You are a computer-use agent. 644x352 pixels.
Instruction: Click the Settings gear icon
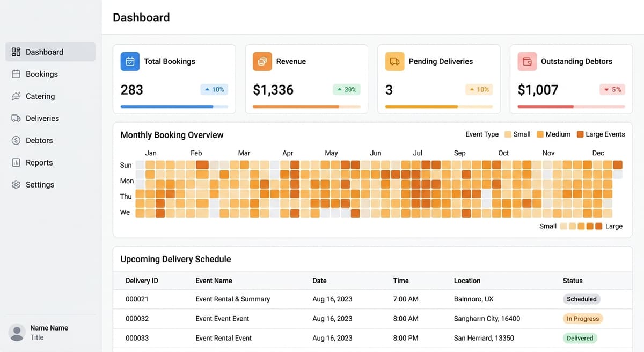click(16, 184)
